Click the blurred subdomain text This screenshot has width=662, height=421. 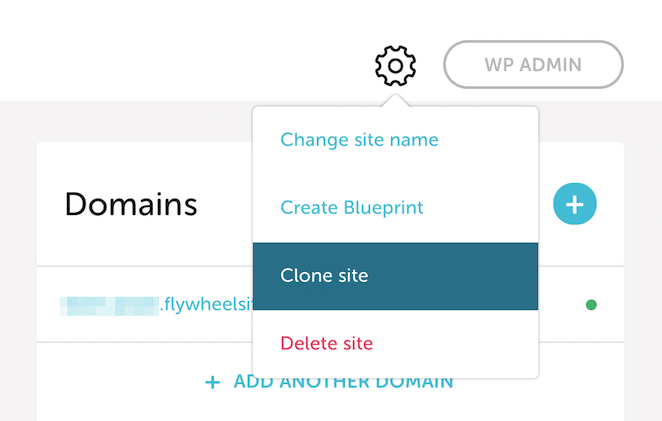click(x=109, y=306)
